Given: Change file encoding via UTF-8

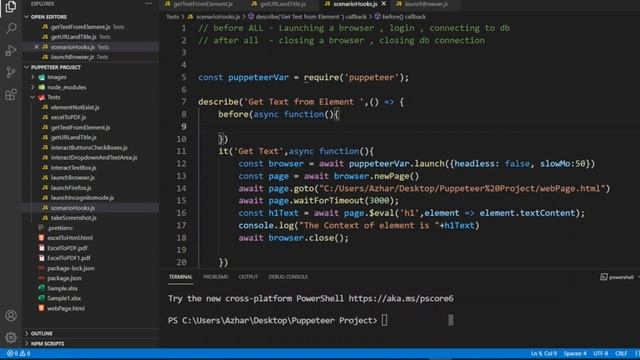Looking at the screenshot, I should click(x=600, y=353).
